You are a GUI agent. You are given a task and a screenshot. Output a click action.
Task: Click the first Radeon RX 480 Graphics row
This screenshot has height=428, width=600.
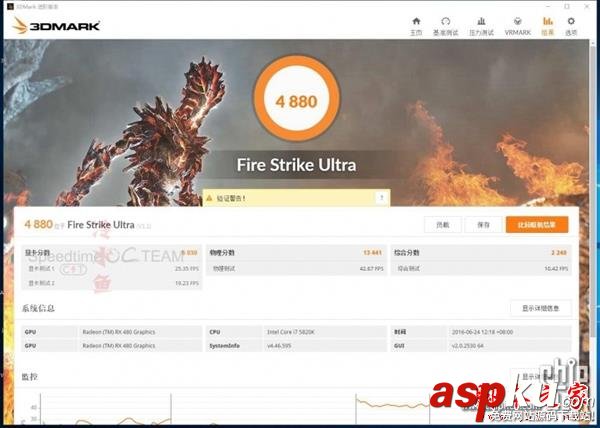coord(111,332)
